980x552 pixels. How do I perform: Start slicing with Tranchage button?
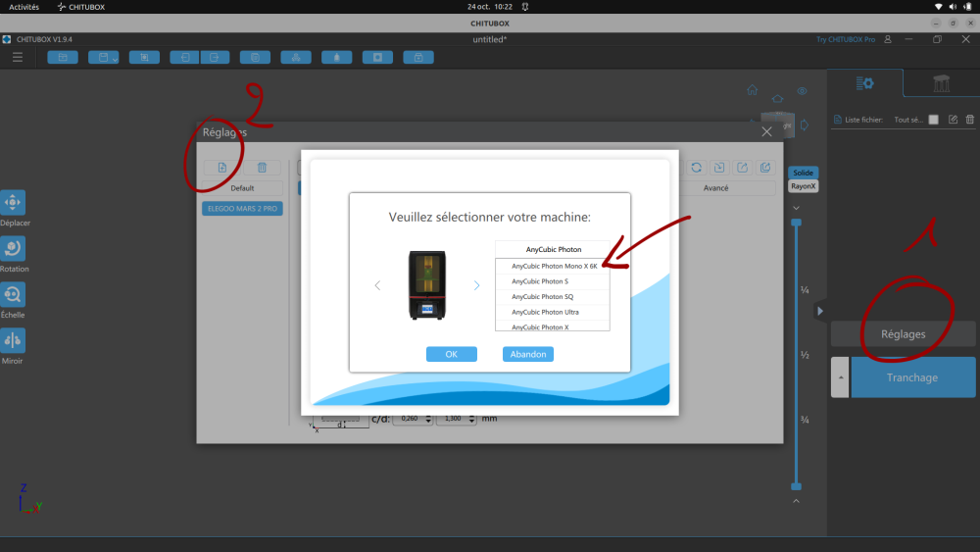pyautogui.click(x=912, y=377)
